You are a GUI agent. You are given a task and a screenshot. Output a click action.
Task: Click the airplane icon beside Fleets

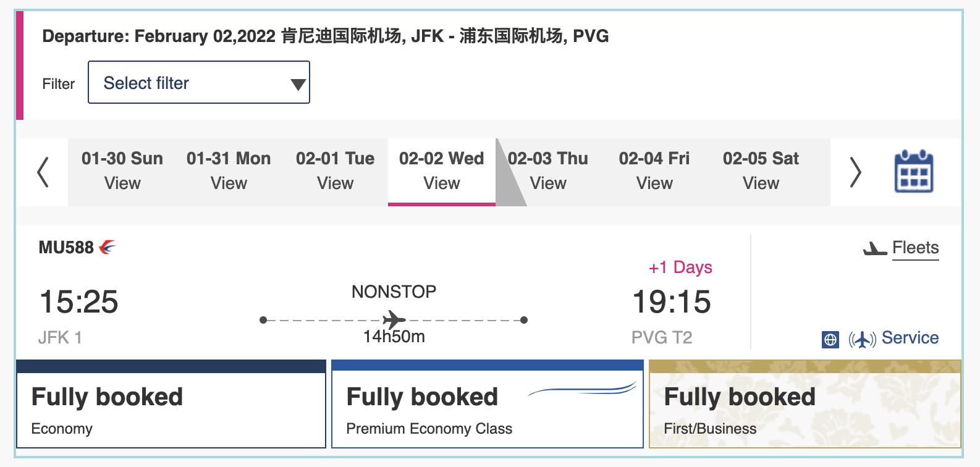pos(875,249)
